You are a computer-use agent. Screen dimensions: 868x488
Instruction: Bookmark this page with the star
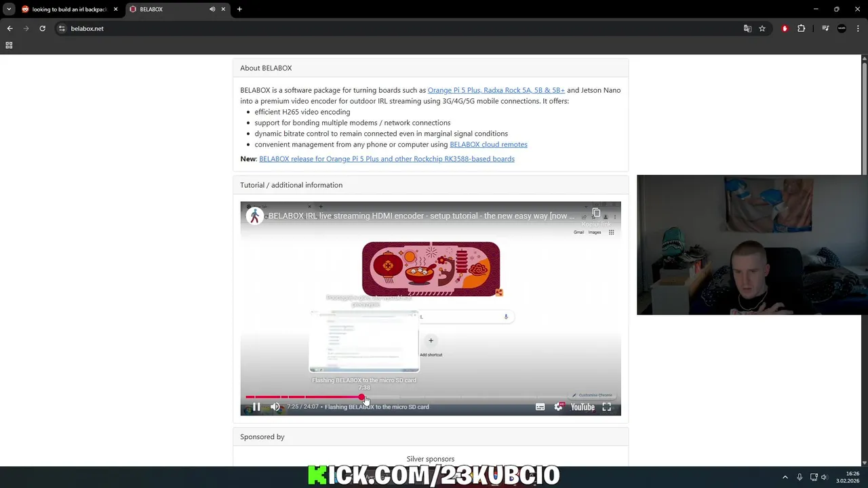point(762,28)
